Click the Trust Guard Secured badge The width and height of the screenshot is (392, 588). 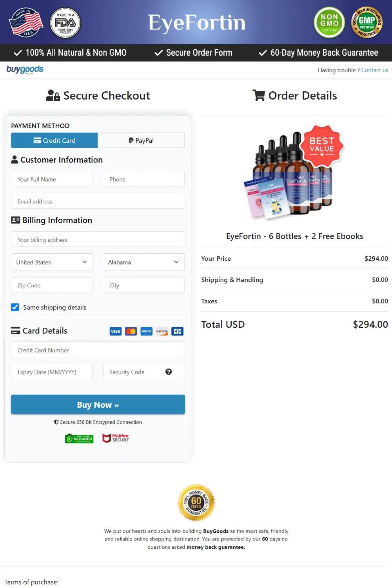tap(79, 438)
